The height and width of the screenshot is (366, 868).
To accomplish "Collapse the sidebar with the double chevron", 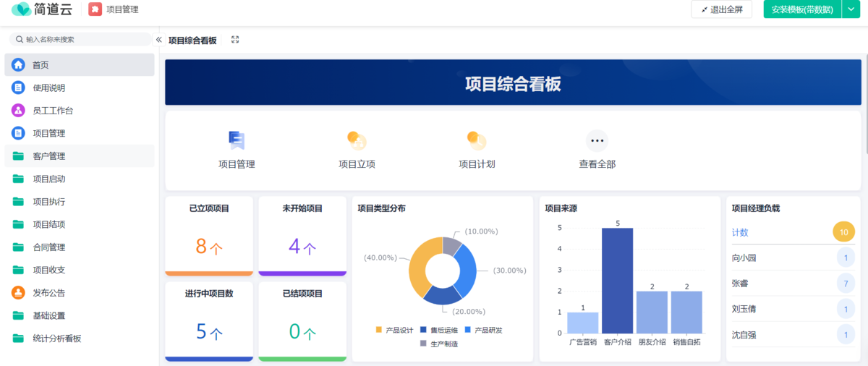I will 159,40.
